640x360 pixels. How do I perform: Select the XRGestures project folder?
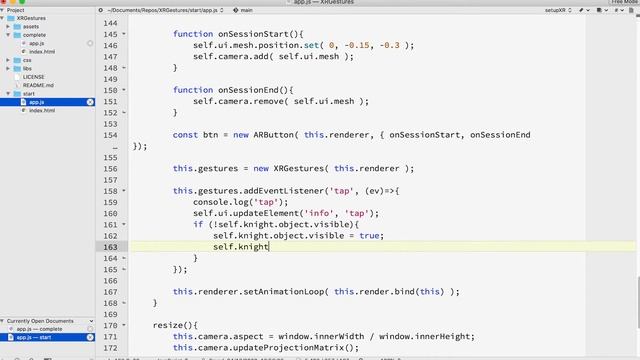point(31,18)
